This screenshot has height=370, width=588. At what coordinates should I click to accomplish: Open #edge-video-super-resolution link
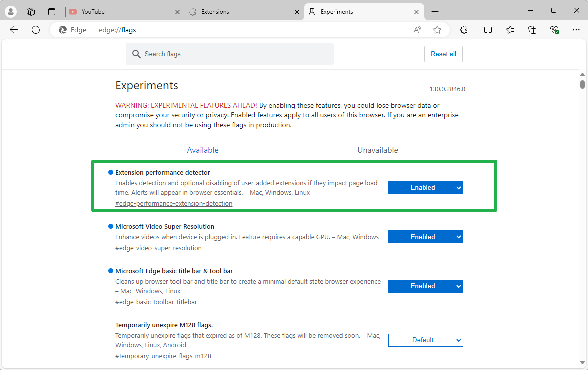[159, 248]
